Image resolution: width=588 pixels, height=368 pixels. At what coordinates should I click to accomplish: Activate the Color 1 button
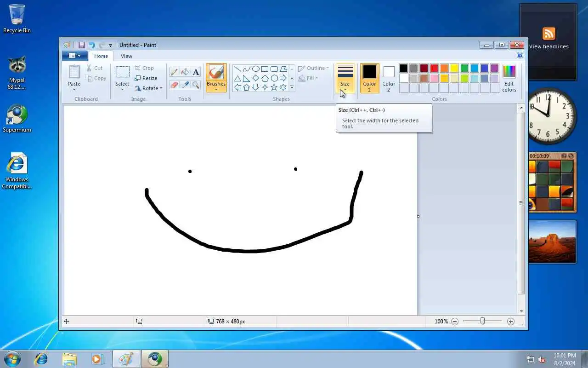tap(369, 78)
